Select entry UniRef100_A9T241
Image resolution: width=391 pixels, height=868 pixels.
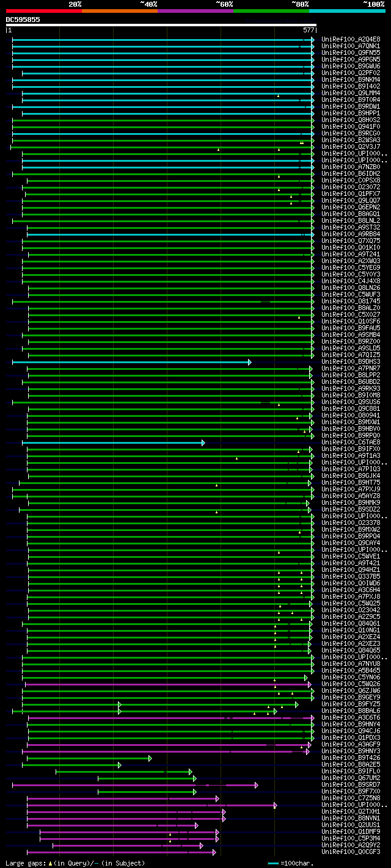pyautogui.click(x=351, y=254)
